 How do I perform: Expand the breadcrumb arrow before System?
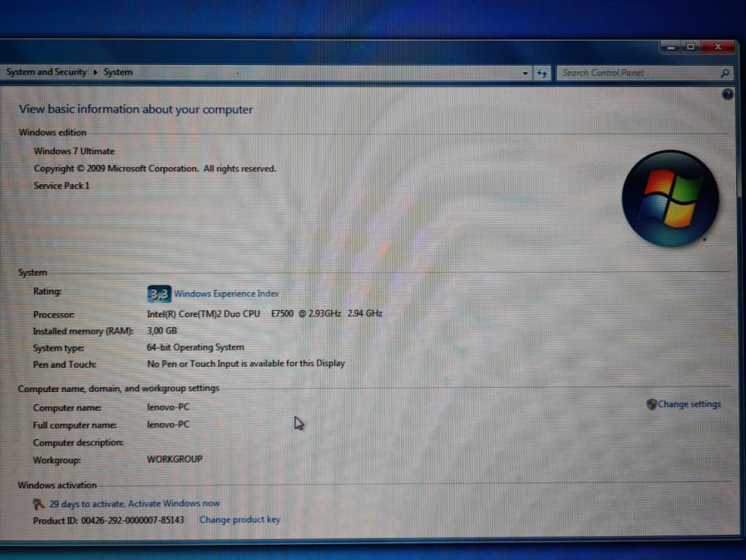click(x=95, y=72)
